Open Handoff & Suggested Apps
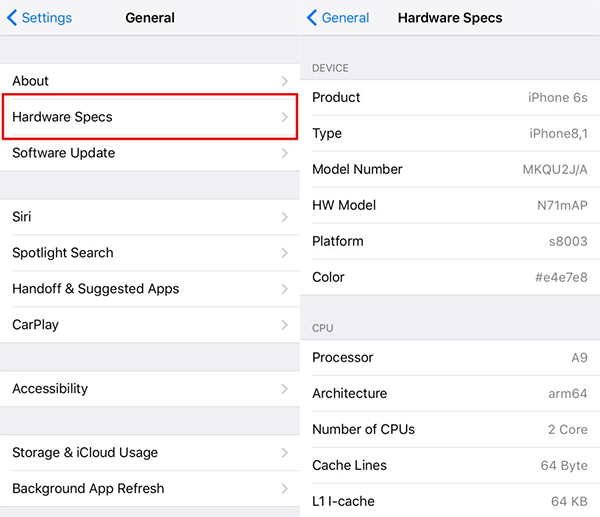 tap(150, 289)
